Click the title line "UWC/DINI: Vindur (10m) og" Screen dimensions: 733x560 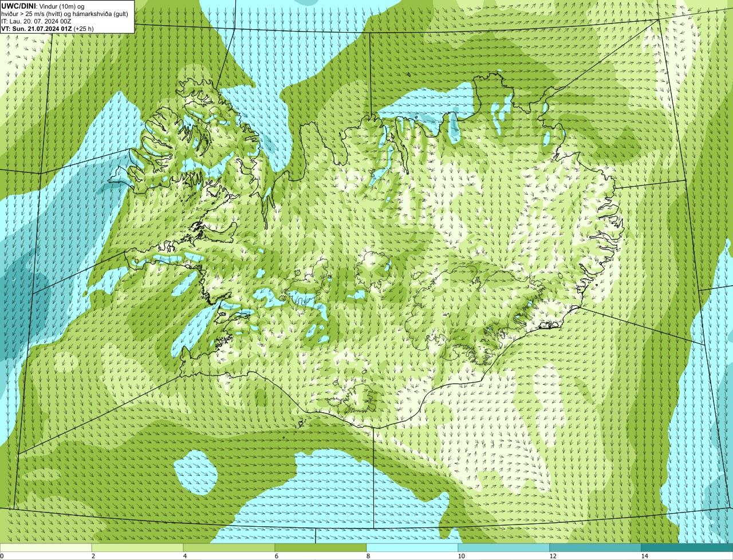[43, 6]
